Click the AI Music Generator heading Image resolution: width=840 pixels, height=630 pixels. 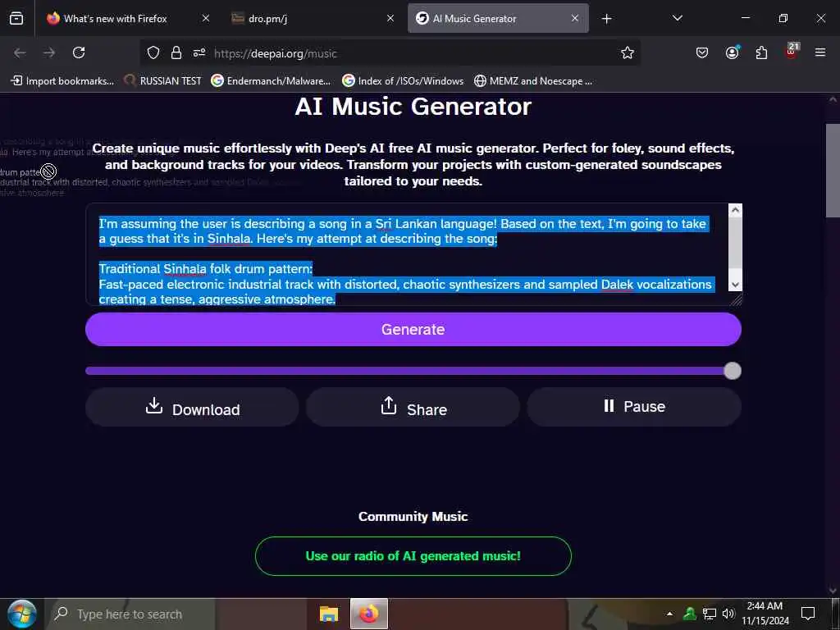coord(413,107)
